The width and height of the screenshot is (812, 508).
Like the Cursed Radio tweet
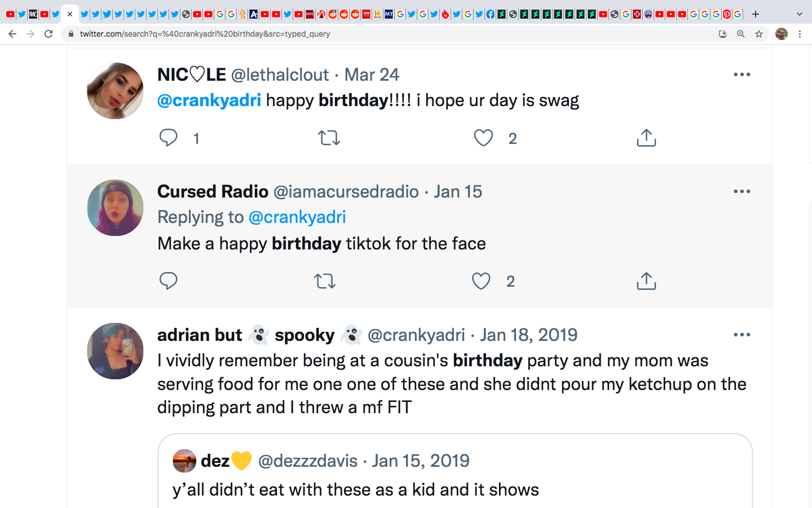[x=481, y=281]
